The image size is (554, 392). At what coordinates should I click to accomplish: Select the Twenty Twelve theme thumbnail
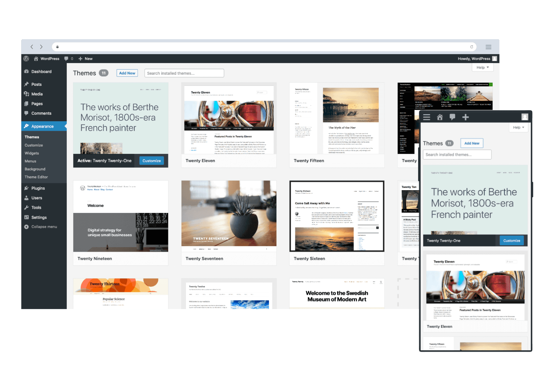coord(229,294)
